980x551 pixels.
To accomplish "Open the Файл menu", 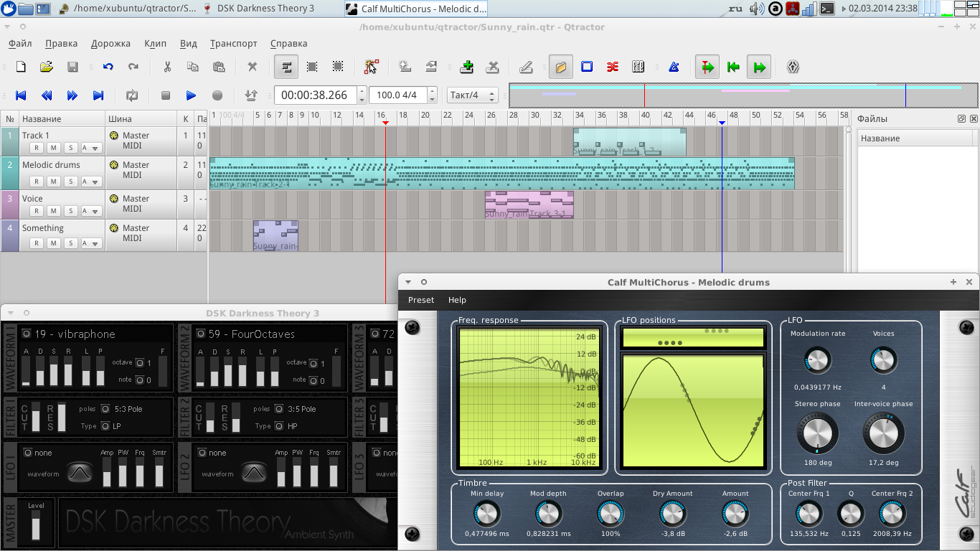I will click(x=21, y=43).
